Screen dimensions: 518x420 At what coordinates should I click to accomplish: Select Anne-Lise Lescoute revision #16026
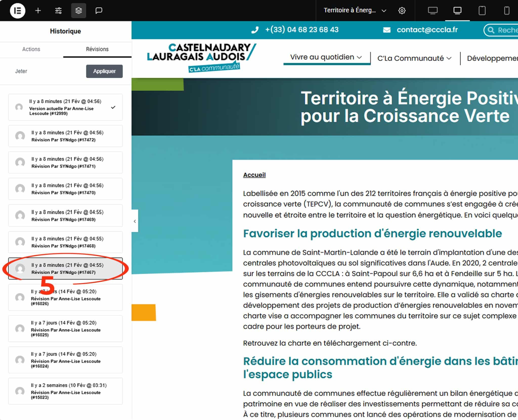(66, 297)
